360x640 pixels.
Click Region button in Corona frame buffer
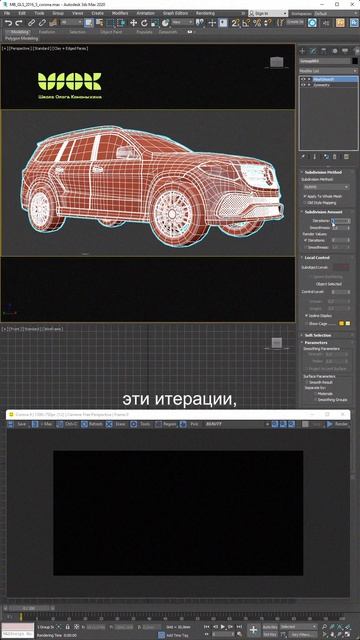click(166, 424)
